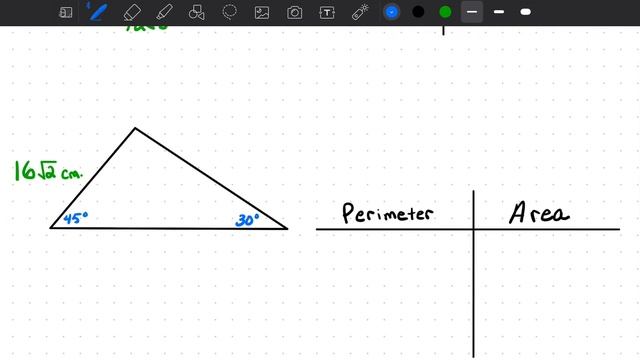Activate the Laser pointer tool
This screenshot has height=360, width=640.
(x=360, y=12)
